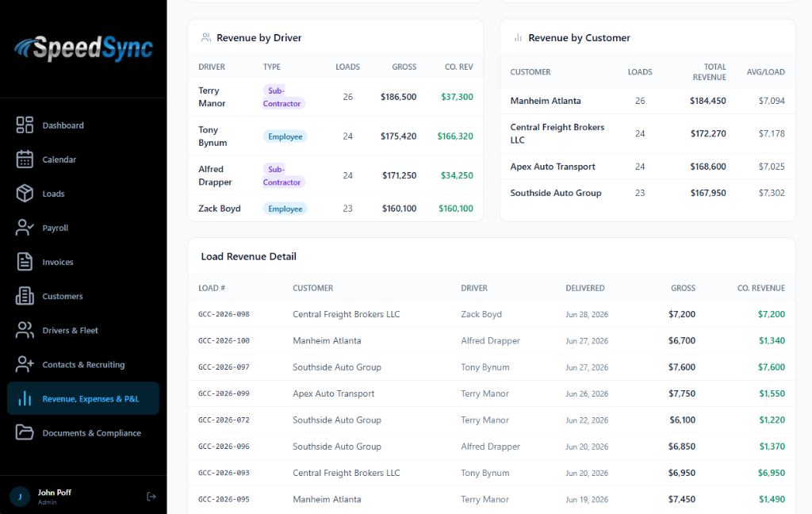This screenshot has height=514, width=812.
Task: Open Contacts & Recruiting
Action: [83, 365]
